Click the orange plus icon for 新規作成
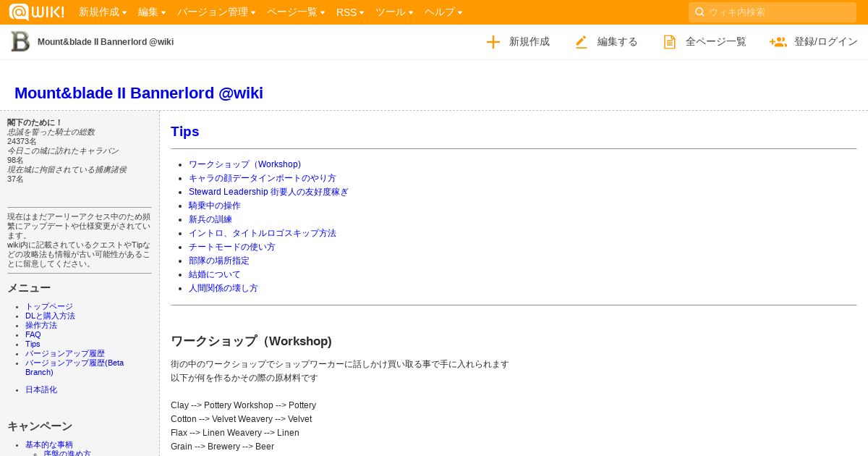 [x=493, y=42]
